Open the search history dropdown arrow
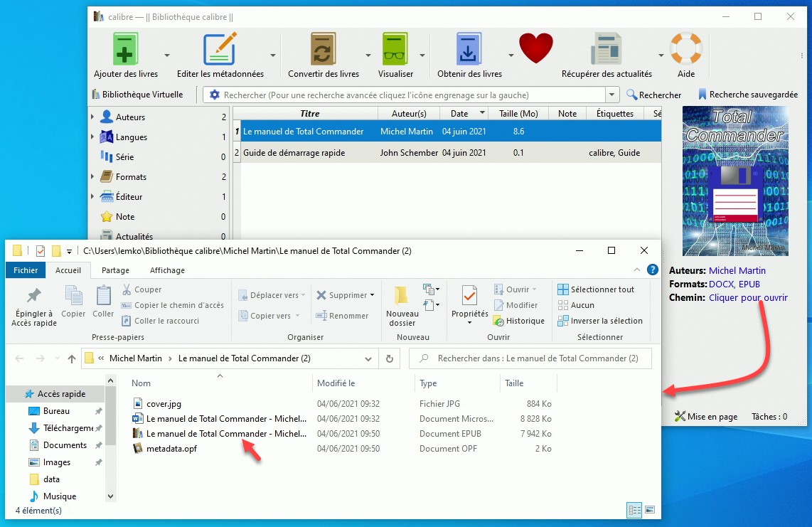Image resolution: width=812 pixels, height=527 pixels. pyautogui.click(x=612, y=95)
